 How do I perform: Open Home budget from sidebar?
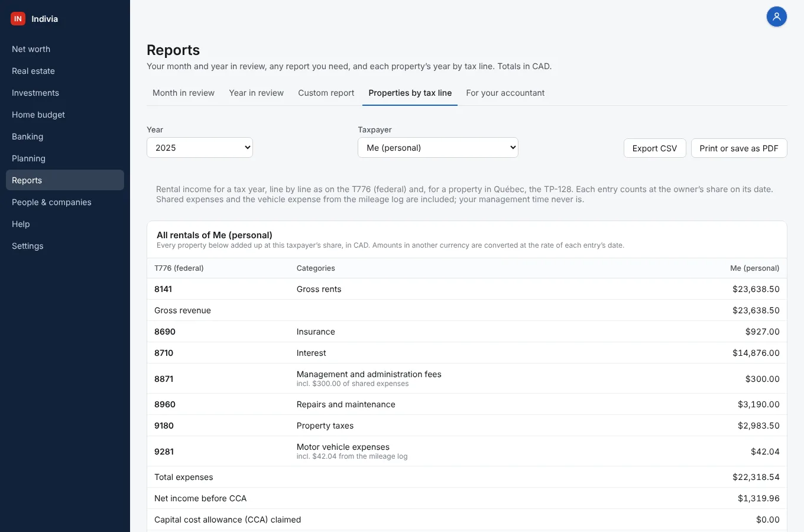pyautogui.click(x=65, y=115)
